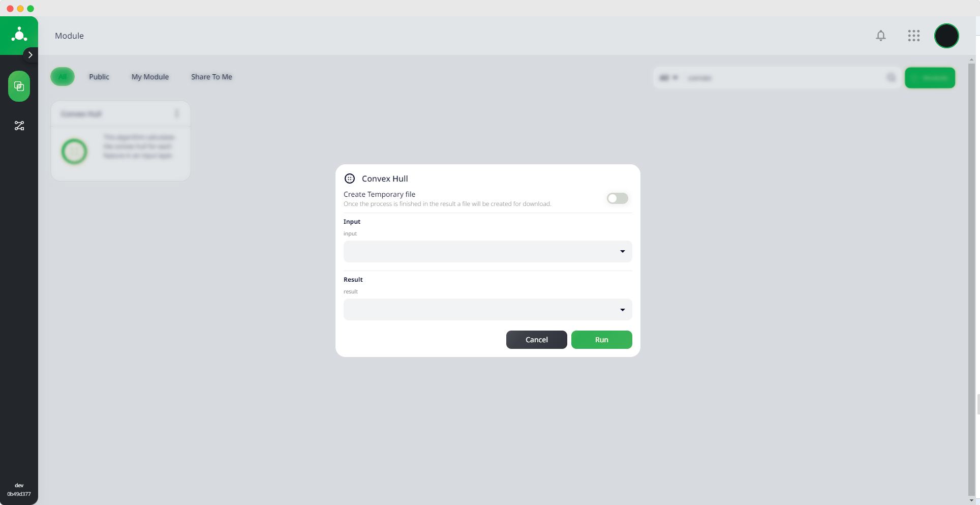This screenshot has width=980, height=505.
Task: Open the notifications bell
Action: coord(881,36)
